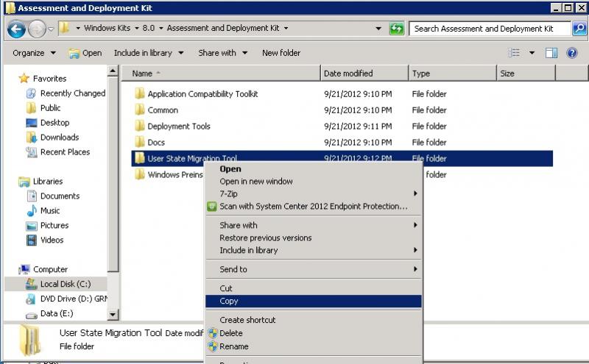This screenshot has width=589, height=364.
Task: Click the Windows Kits breadcrumb label
Action: [107, 28]
